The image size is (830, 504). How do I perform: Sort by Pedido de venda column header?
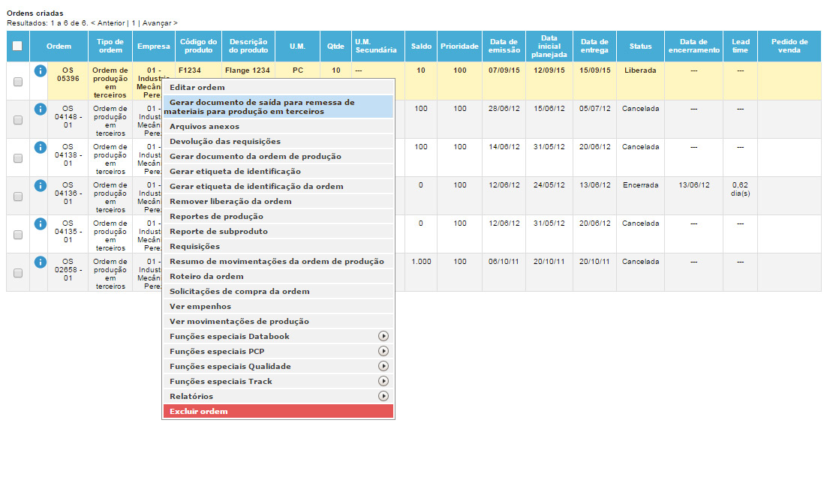click(x=789, y=46)
